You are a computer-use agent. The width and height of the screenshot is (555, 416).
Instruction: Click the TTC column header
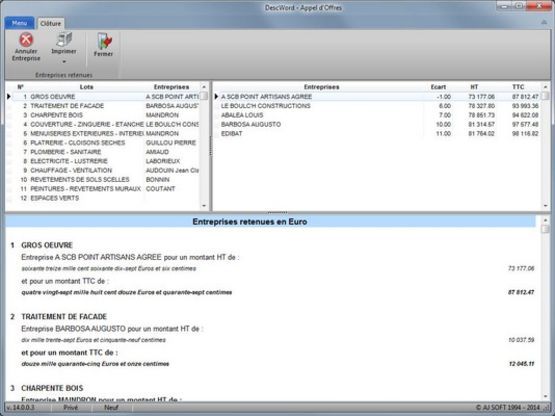click(x=518, y=87)
